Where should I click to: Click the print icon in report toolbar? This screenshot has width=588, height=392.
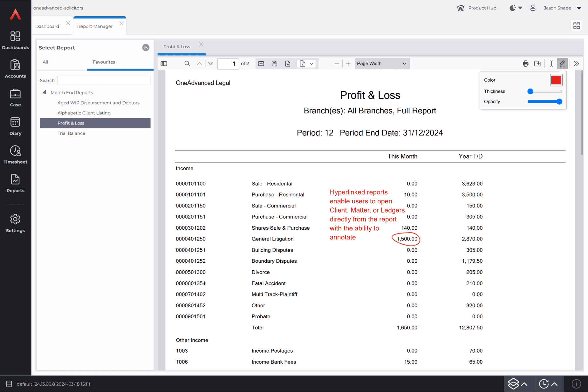coord(525,64)
